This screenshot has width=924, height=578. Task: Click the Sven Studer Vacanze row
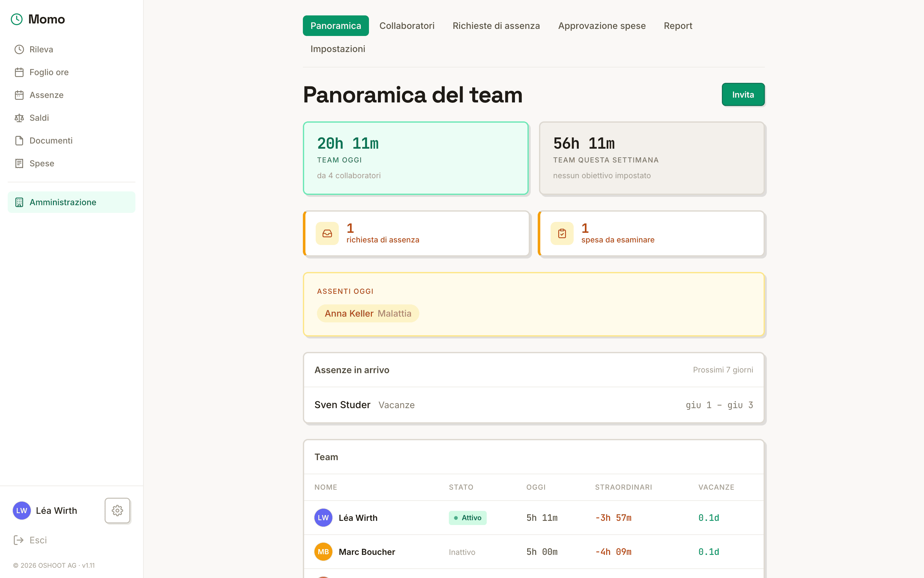534,405
